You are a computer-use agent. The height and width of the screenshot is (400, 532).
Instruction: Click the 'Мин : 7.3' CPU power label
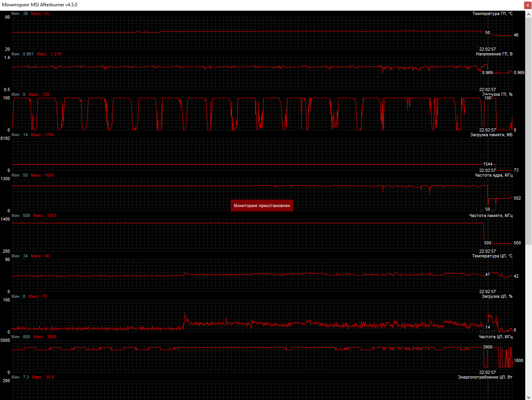click(20, 377)
